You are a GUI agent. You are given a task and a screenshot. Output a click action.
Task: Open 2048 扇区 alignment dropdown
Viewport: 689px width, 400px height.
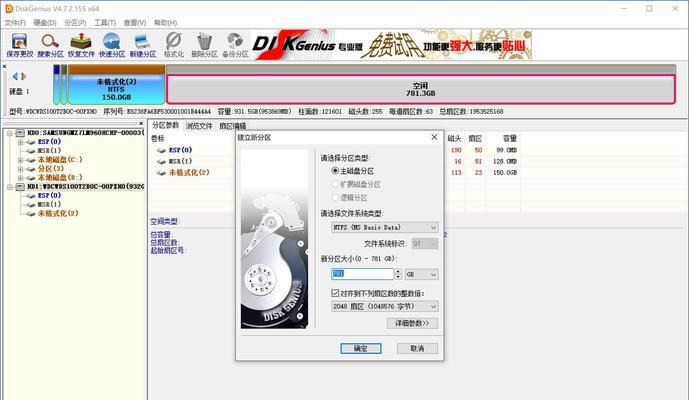pos(384,306)
